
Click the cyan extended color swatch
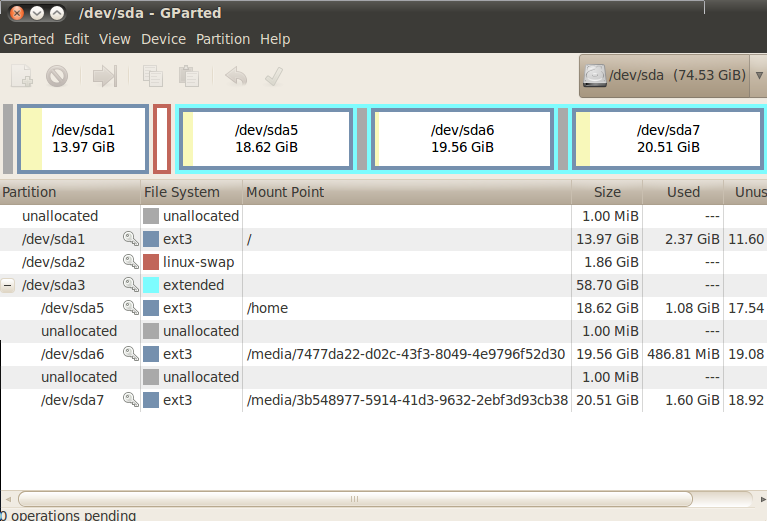(x=151, y=285)
